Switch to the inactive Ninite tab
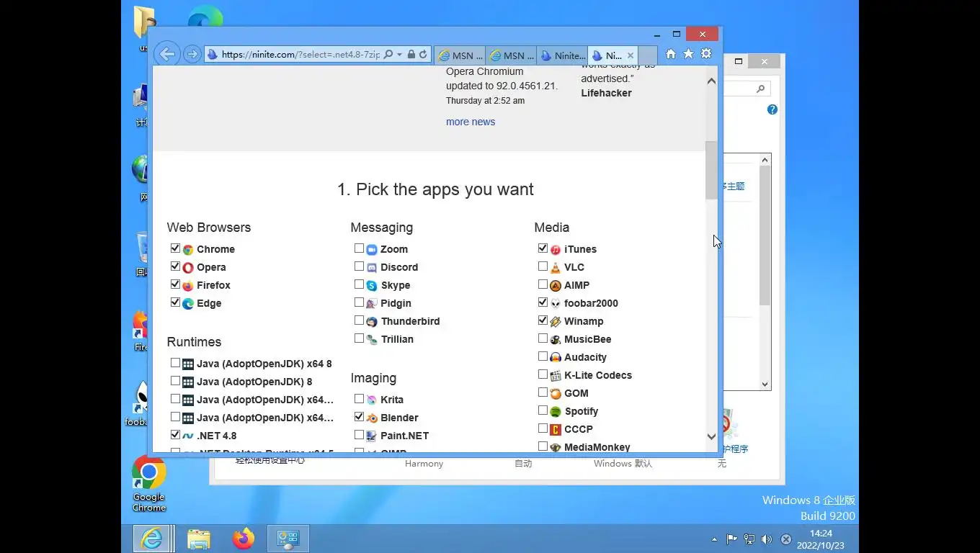 (x=562, y=55)
